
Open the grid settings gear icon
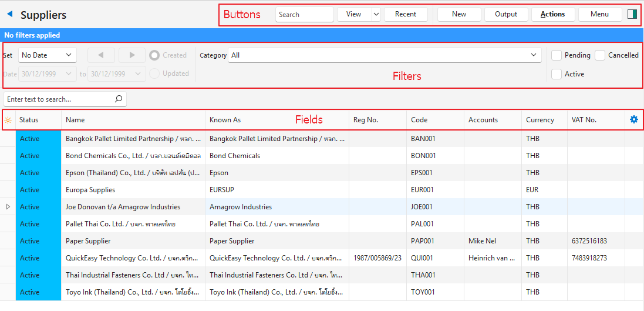pos(633,120)
